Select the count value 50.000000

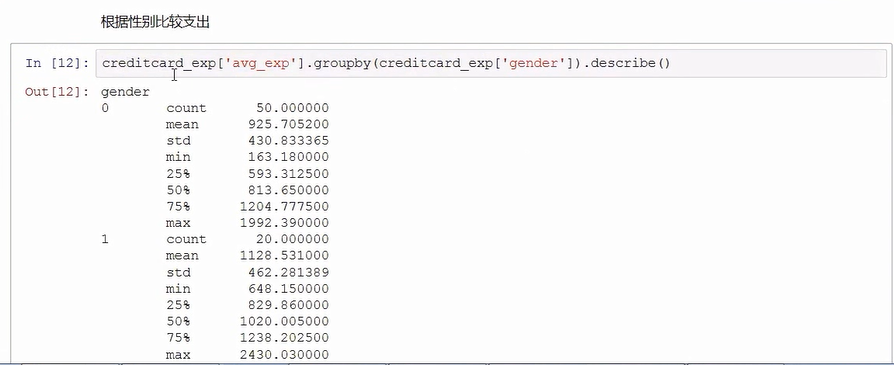[x=292, y=108]
